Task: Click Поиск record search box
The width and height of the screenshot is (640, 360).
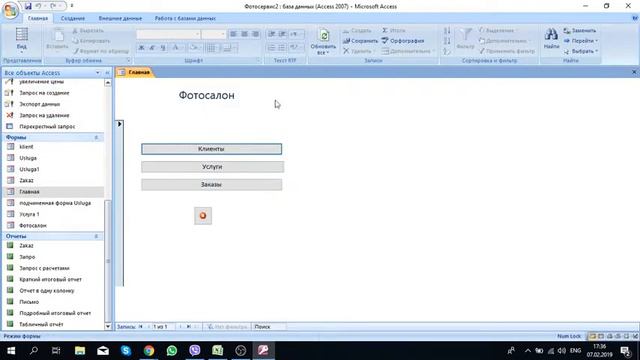Action: pos(269,327)
